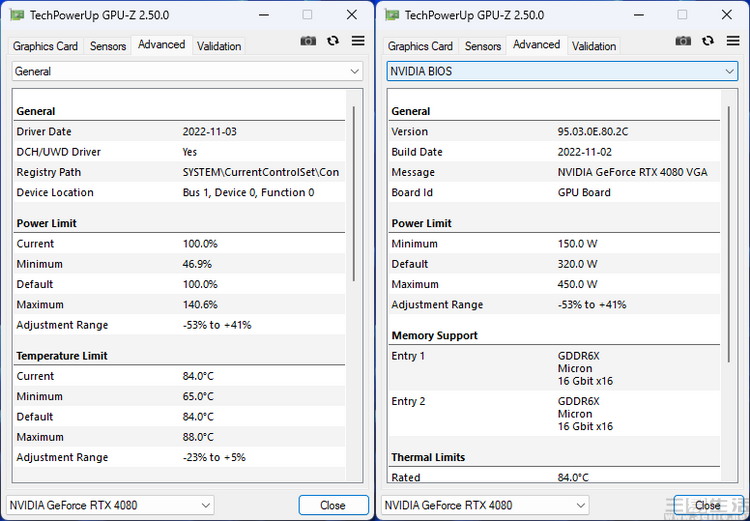
Task: Switch to Graphics Card tab in right window
Action: tap(420, 46)
